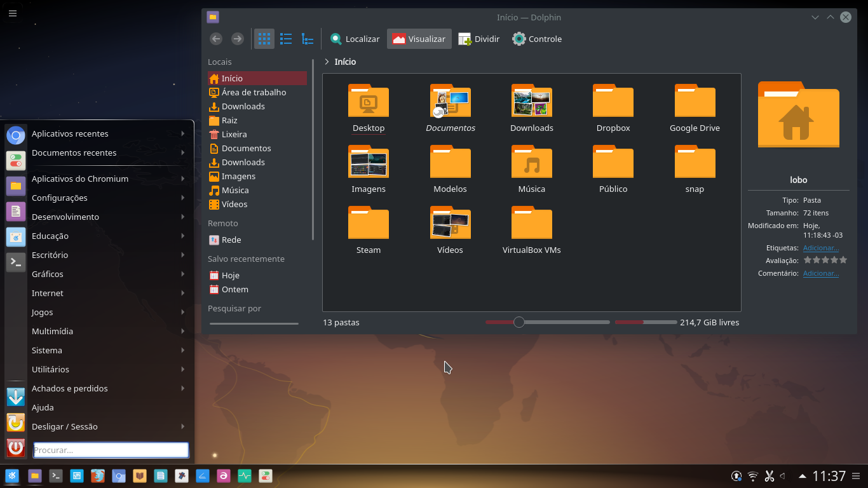Click the Procurar search field
The width and height of the screenshot is (868, 488).
(110, 450)
